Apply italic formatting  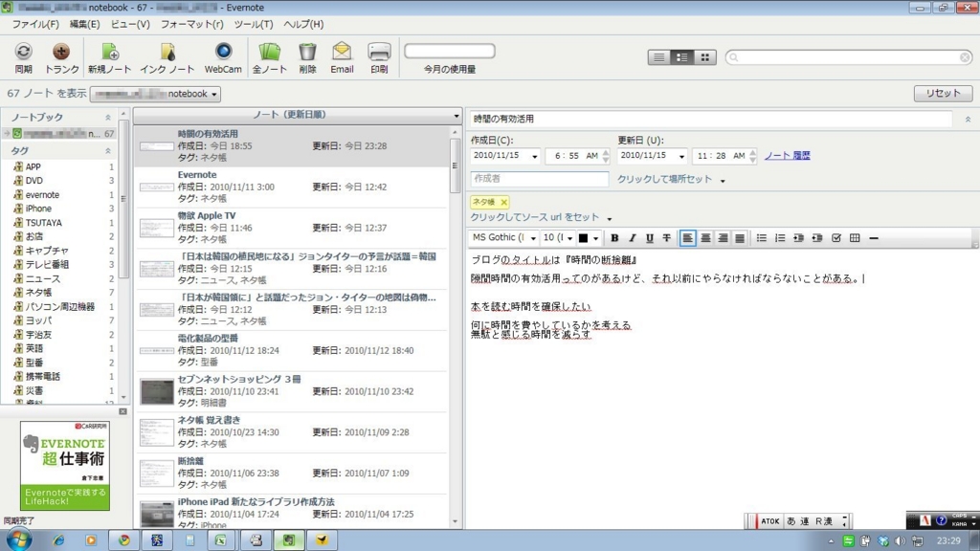click(632, 238)
